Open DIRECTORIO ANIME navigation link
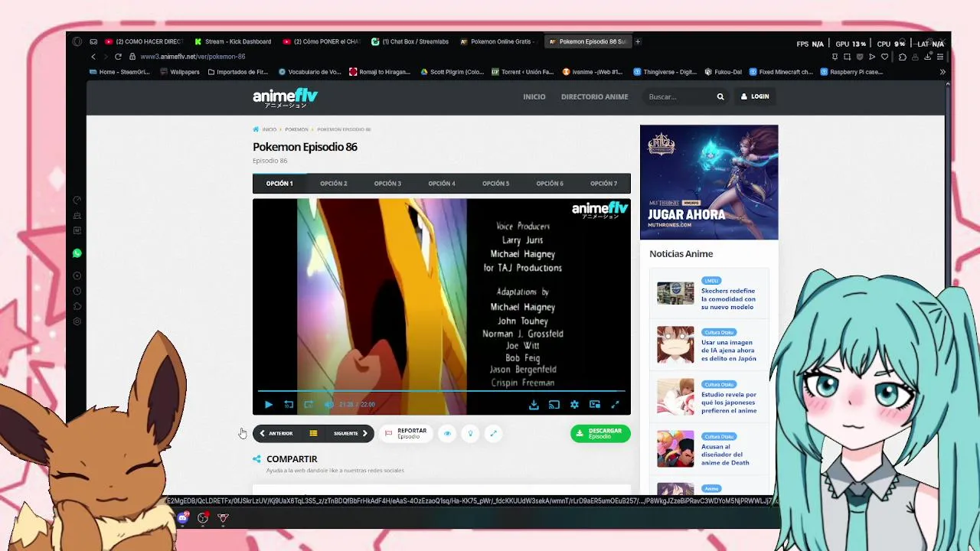Screen dimensions: 980x551 [x=594, y=96]
